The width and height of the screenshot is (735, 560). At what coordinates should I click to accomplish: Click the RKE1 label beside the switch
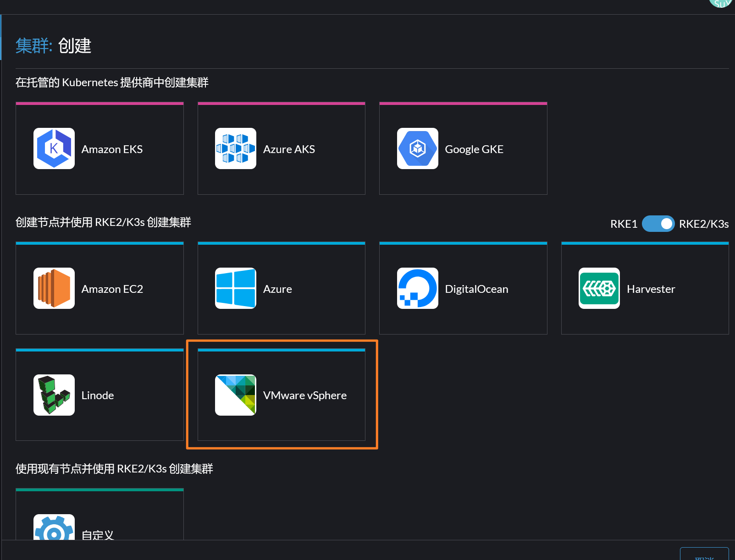tap(624, 224)
